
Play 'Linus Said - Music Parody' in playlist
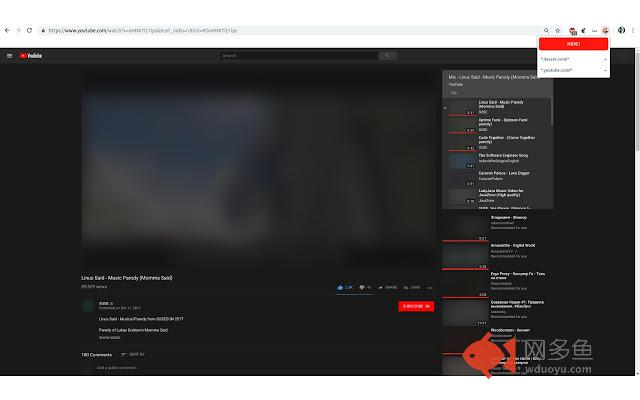pos(497,107)
